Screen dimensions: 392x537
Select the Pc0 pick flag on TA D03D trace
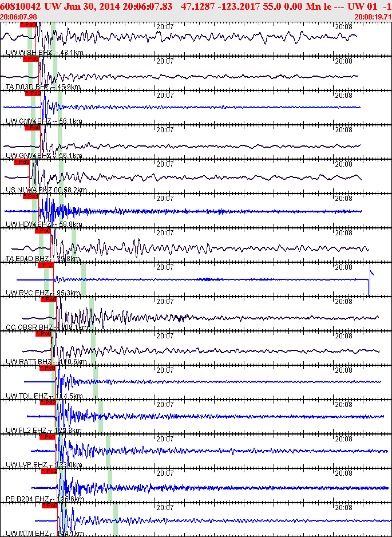click(31, 59)
